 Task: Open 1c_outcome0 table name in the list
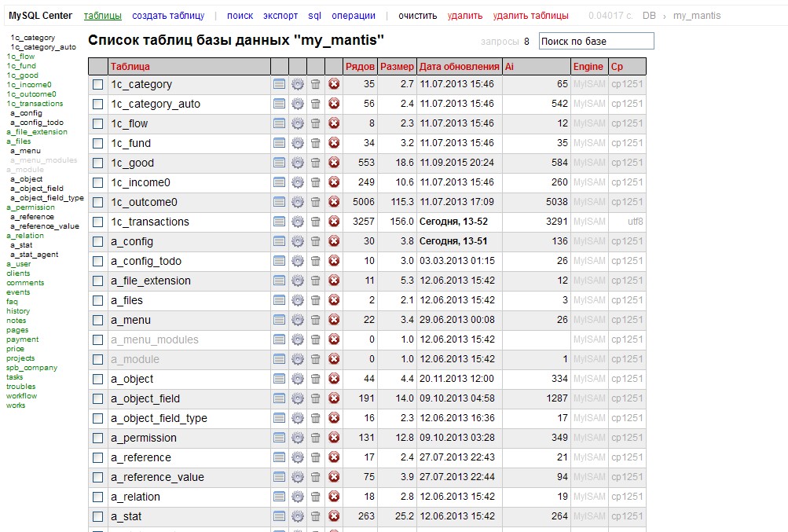pyautogui.click(x=145, y=202)
